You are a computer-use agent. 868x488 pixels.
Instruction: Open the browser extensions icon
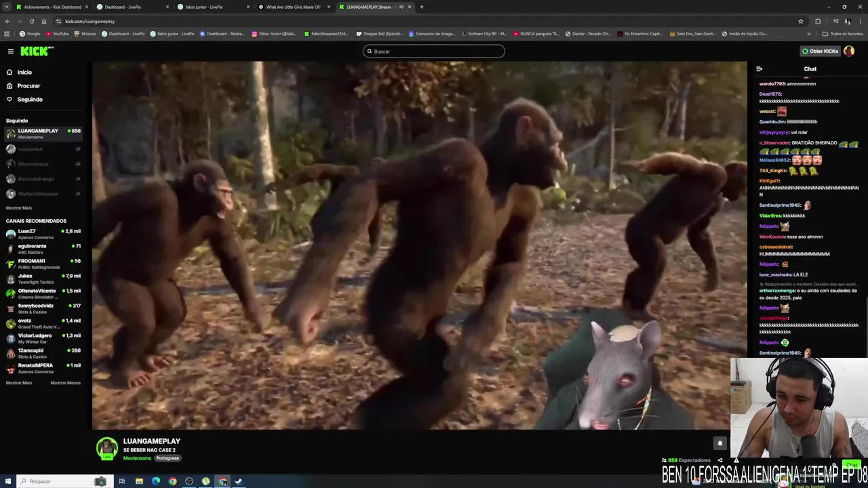(x=818, y=21)
